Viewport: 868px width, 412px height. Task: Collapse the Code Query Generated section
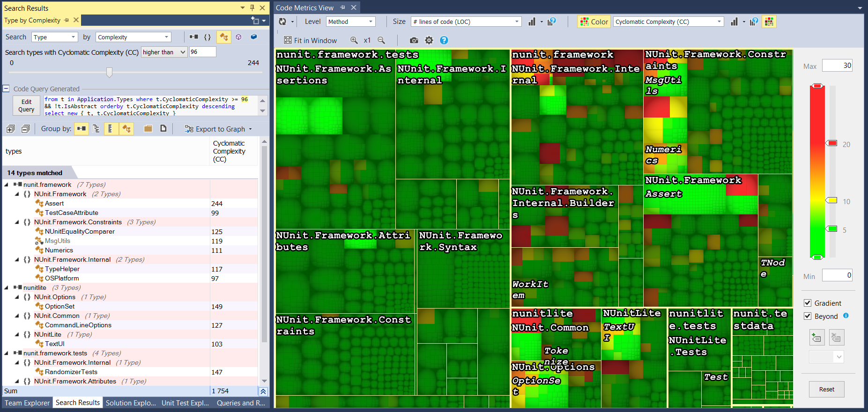(x=6, y=88)
